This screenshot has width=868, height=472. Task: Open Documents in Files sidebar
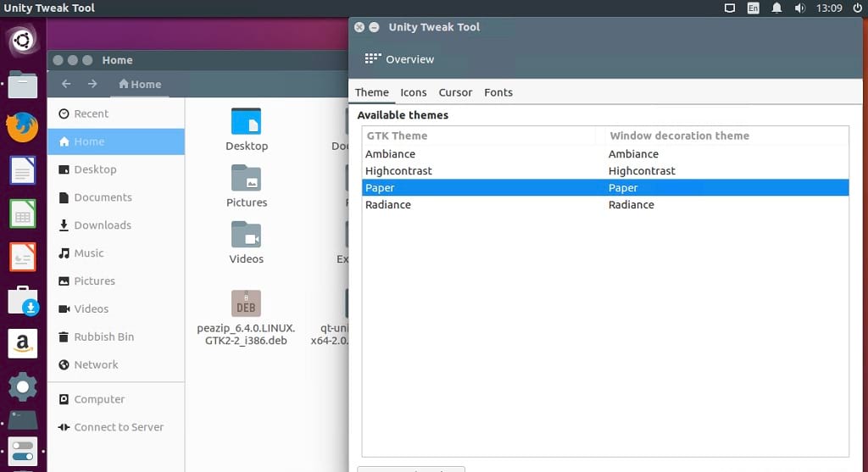tap(116, 197)
